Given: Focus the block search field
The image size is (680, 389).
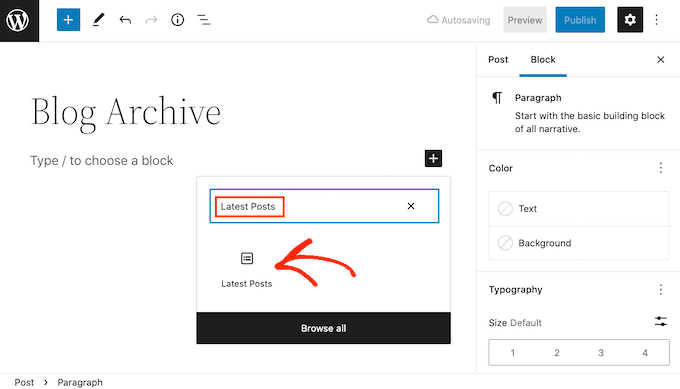Looking at the screenshot, I should coord(324,206).
